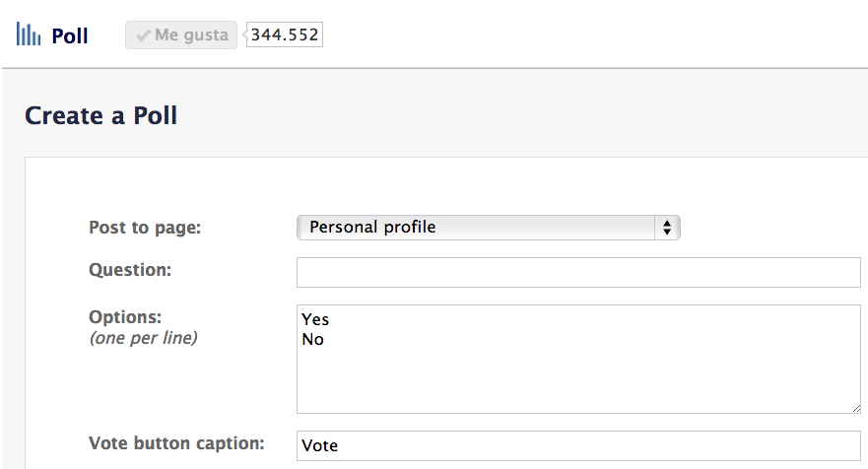This screenshot has height=469, width=868.
Task: Click the one per line hint text
Action: pos(143,338)
